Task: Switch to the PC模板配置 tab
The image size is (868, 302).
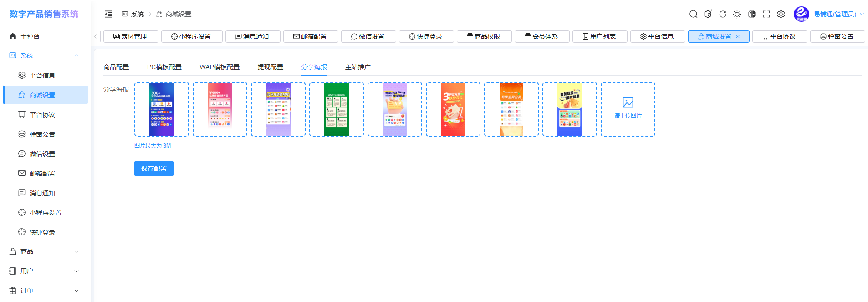Action: [x=164, y=67]
